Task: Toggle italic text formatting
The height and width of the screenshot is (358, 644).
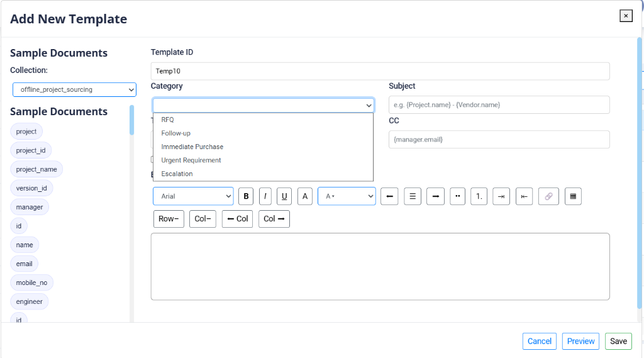Action: 265,196
